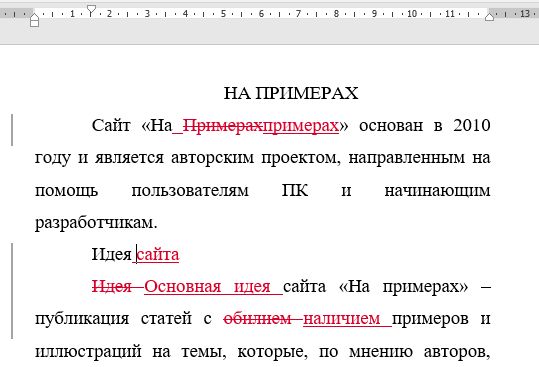
Task: Click the word "начинающим"
Action: point(437,190)
